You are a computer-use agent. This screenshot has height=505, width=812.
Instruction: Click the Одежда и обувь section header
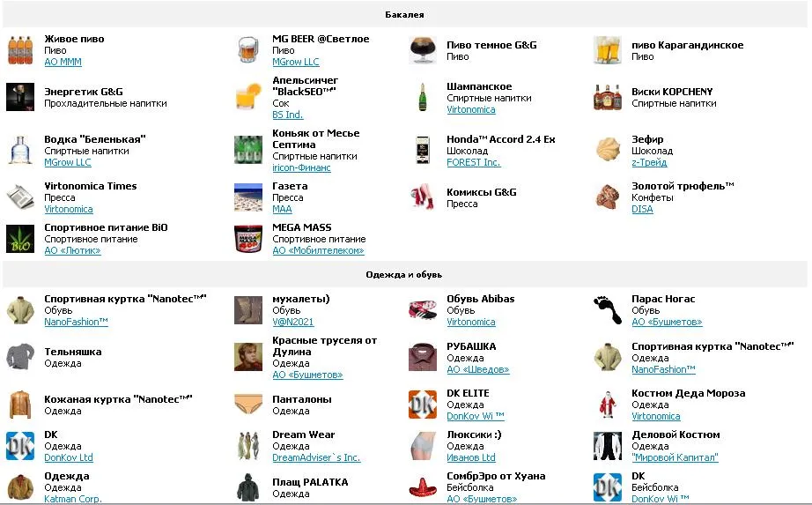pyautogui.click(x=404, y=275)
